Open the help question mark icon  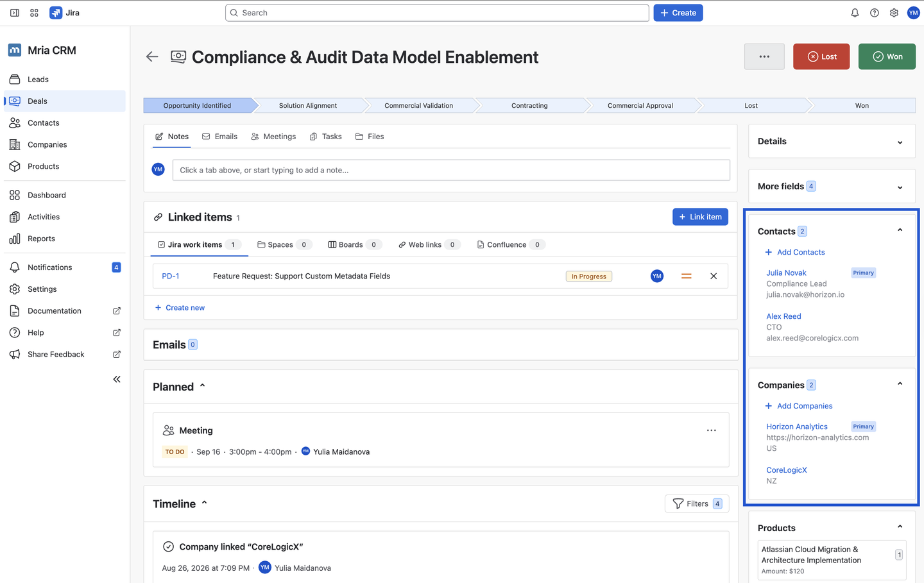(x=875, y=13)
